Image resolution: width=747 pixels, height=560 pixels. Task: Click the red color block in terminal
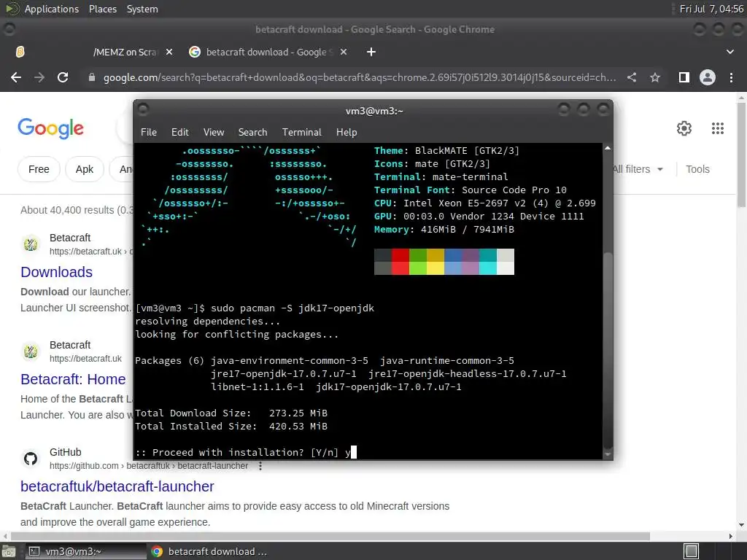(400, 262)
